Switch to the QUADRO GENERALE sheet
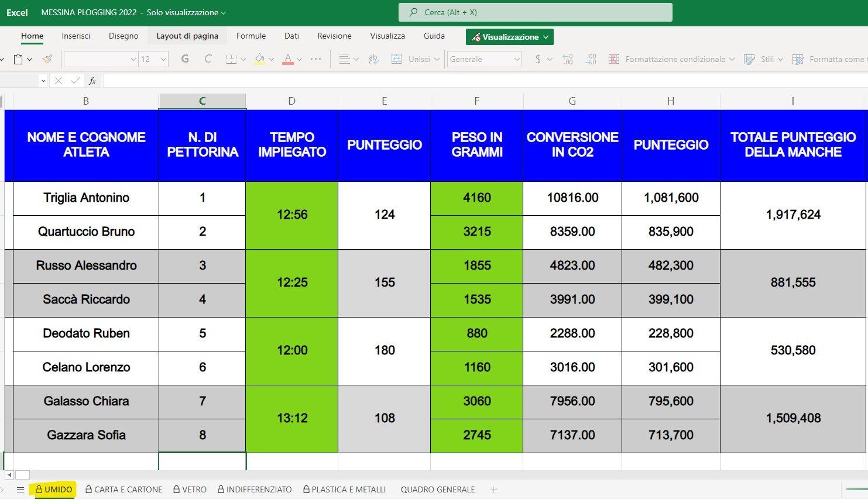Viewport: 868px width, 500px height. 437,489
